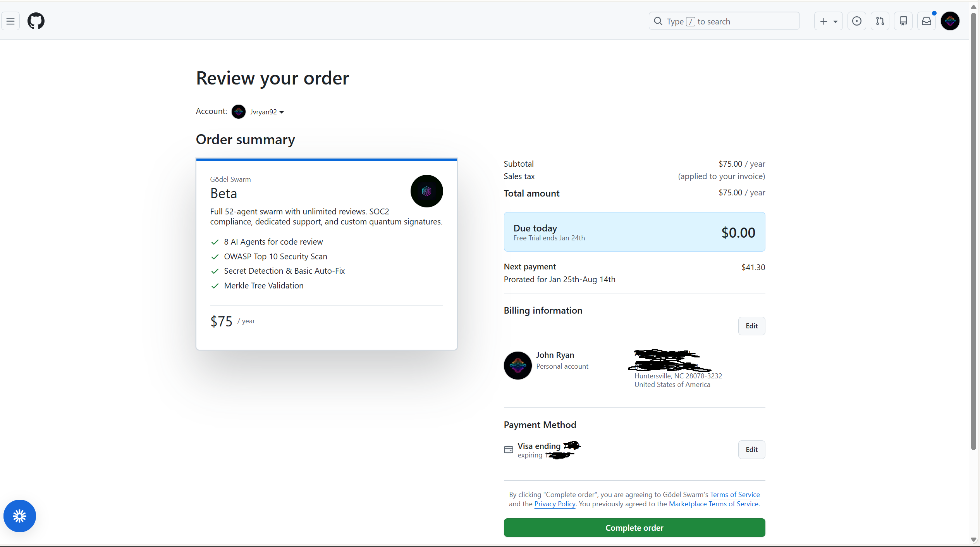Click inside the search field
This screenshot has height=547, width=980.
[x=724, y=21]
